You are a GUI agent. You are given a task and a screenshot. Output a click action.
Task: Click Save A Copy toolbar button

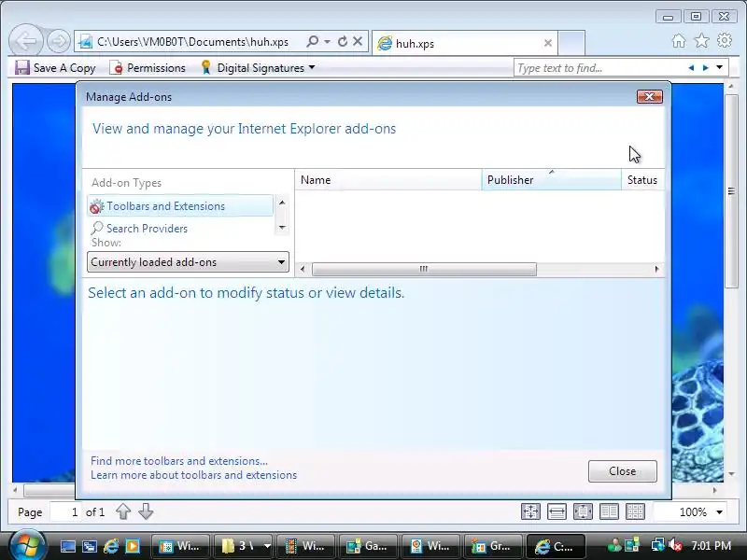(x=55, y=67)
